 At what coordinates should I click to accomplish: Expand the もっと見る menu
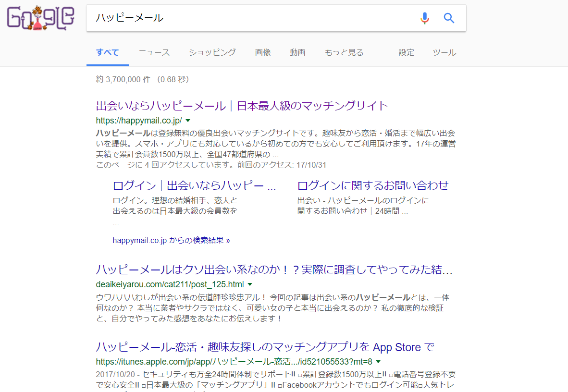344,52
